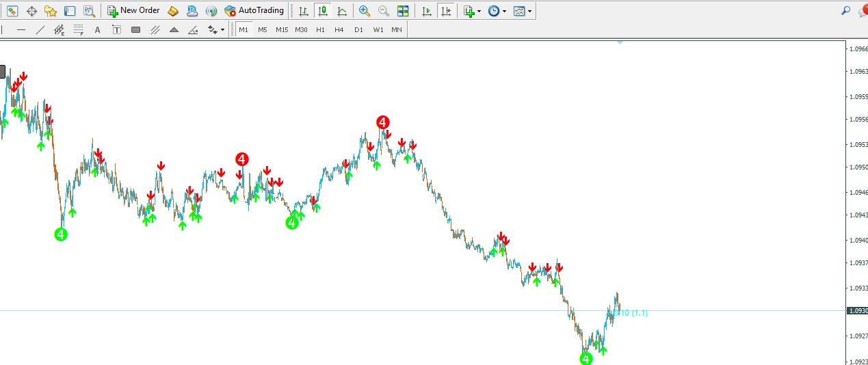The width and height of the screenshot is (868, 365).
Task: Switch to W1 weekly timeframe
Action: click(x=378, y=29)
